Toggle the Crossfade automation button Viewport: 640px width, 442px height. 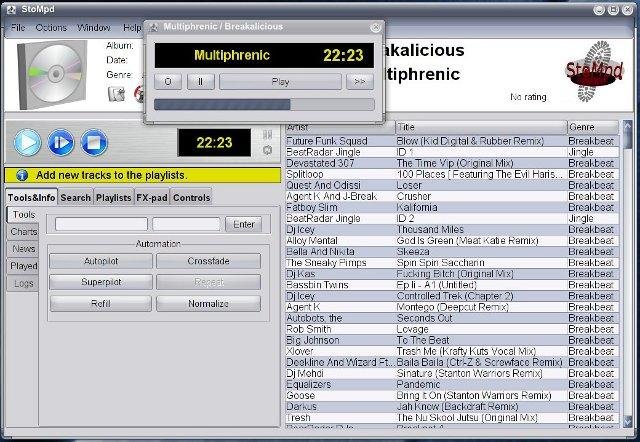coord(208,261)
